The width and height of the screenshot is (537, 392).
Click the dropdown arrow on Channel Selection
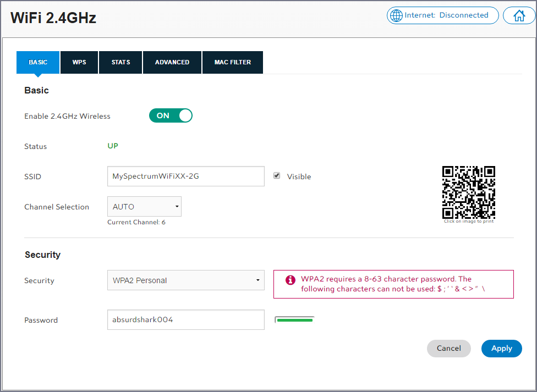click(x=177, y=207)
